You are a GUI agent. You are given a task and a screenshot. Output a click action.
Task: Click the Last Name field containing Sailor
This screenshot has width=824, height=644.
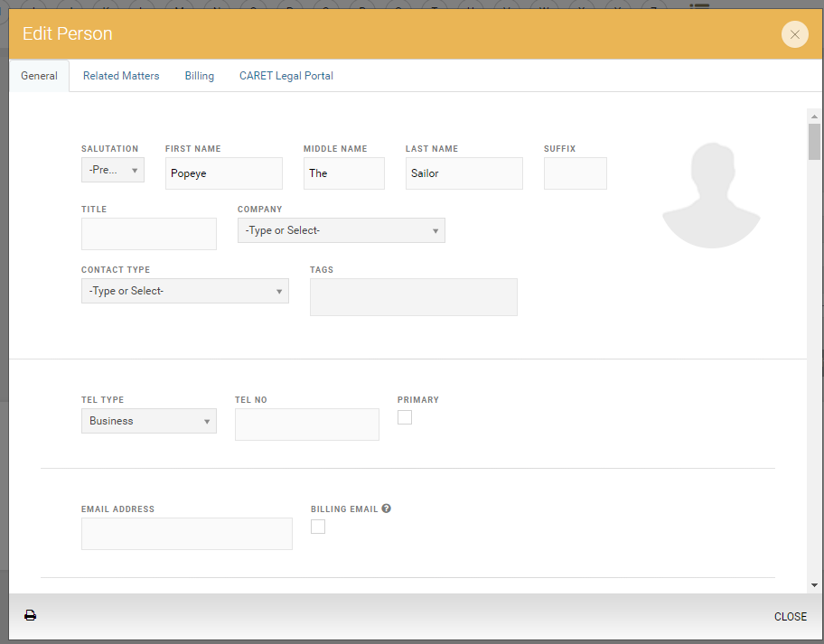[464, 173]
